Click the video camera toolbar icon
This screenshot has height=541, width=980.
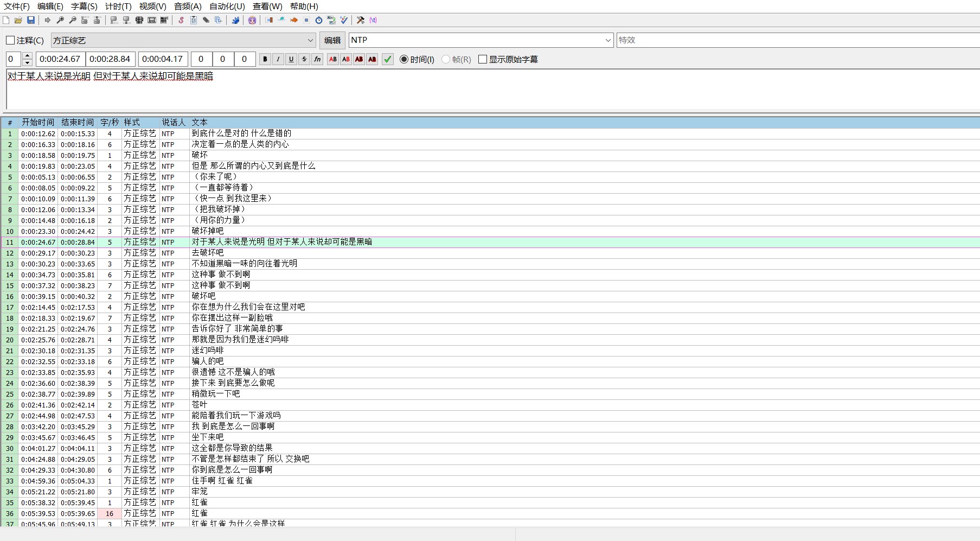point(164,20)
